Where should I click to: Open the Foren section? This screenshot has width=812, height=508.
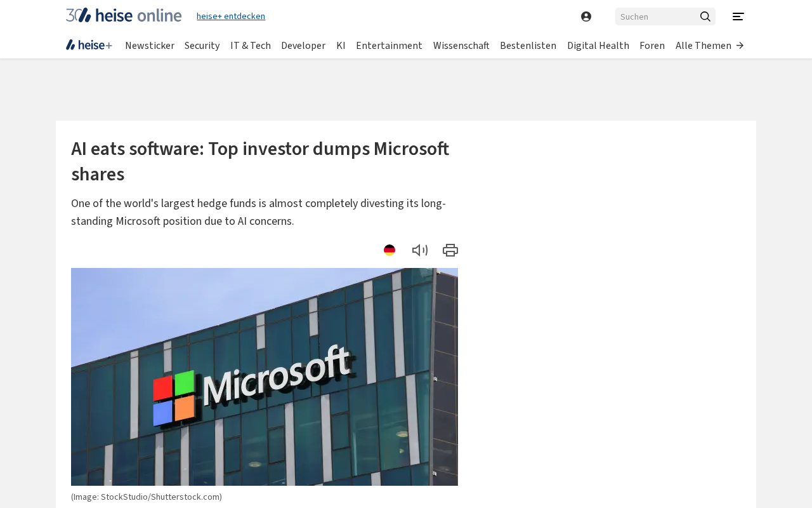[x=652, y=46]
